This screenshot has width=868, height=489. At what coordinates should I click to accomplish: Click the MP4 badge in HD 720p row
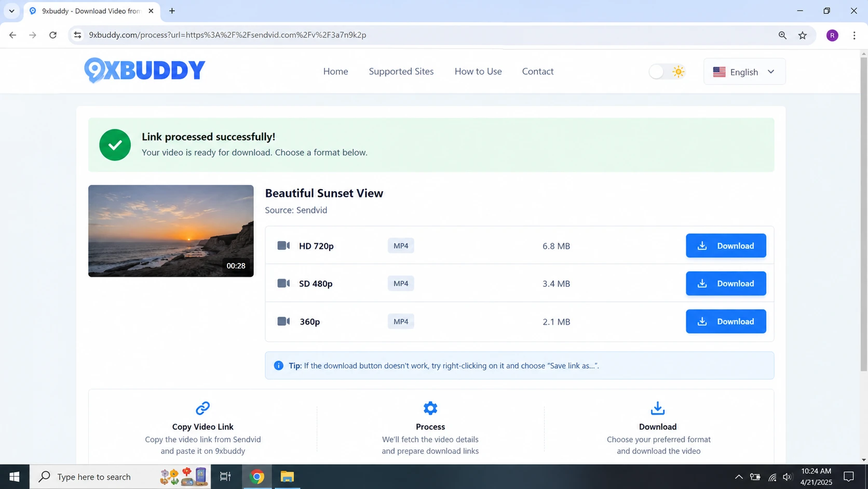point(401,246)
